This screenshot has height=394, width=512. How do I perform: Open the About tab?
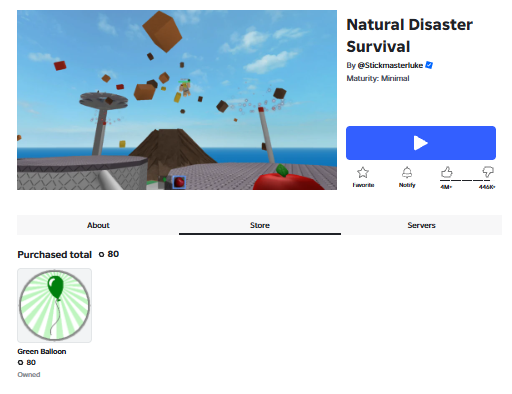pyautogui.click(x=98, y=225)
